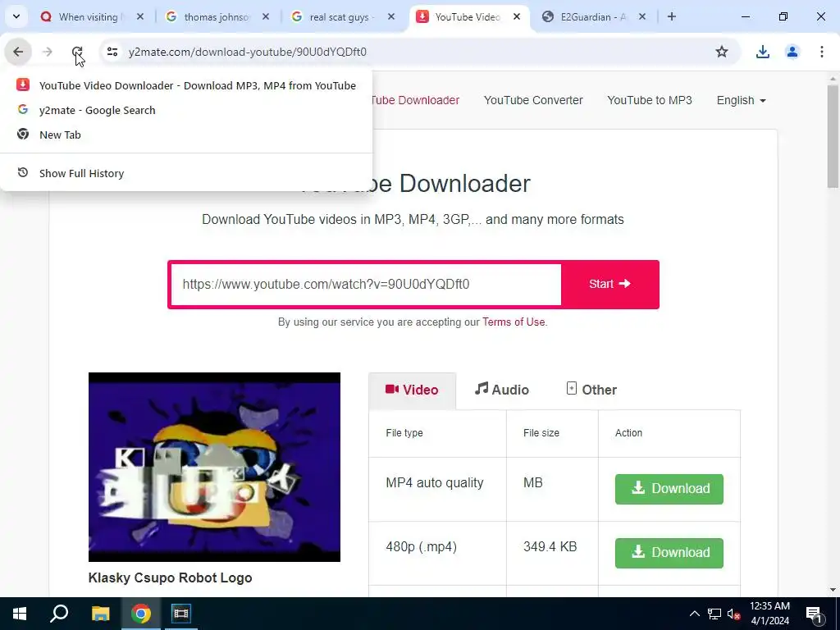Open a new tab with plus button
This screenshot has height=630, width=840.
[672, 16]
